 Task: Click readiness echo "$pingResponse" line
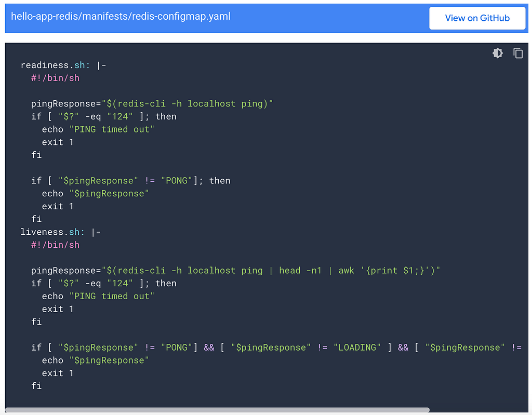coord(96,193)
